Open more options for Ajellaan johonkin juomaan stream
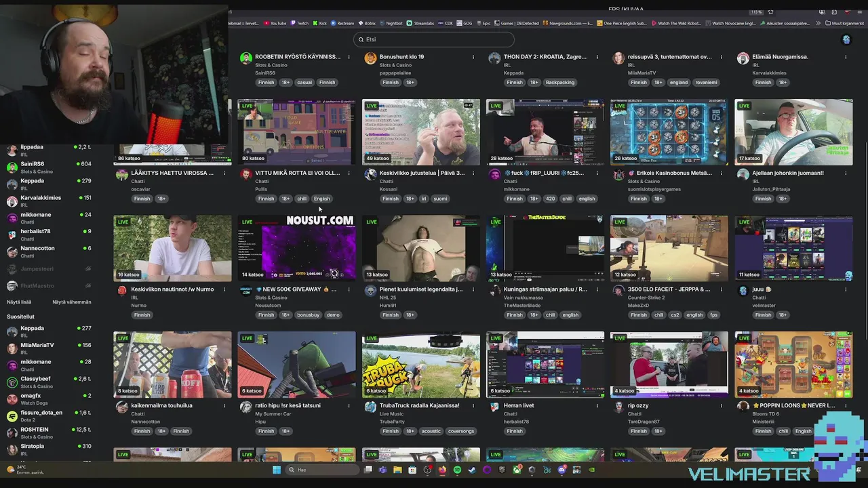 click(846, 174)
